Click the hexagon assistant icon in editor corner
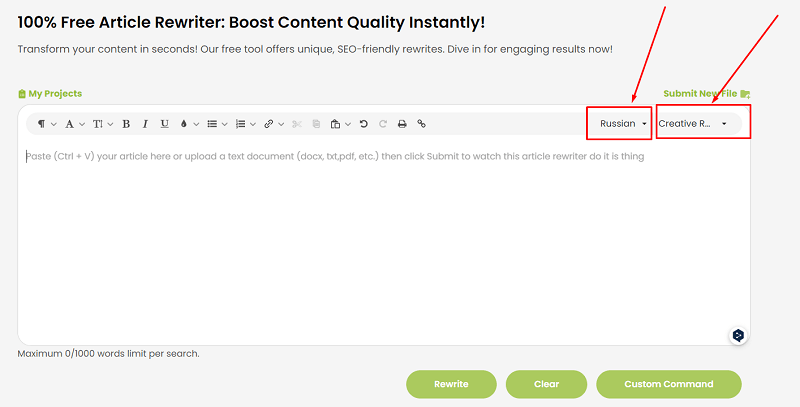Screen dimensions: 800x407 [738, 335]
